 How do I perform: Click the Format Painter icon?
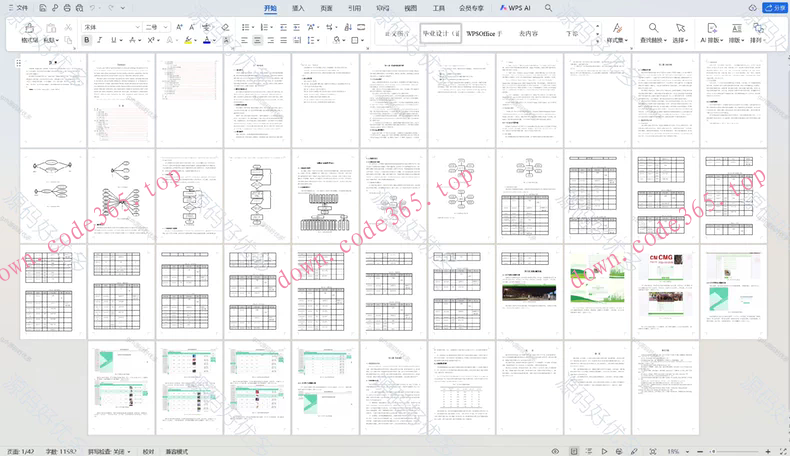coord(29,28)
